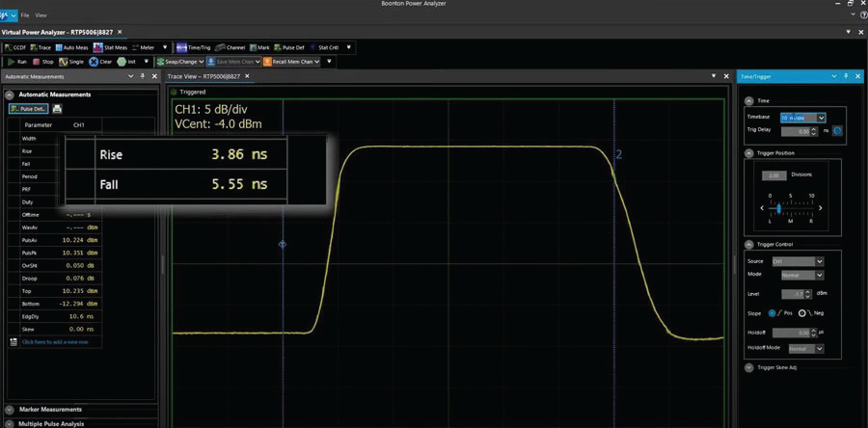Clear the trace with Clear icon
868x428 pixels.
coord(101,61)
